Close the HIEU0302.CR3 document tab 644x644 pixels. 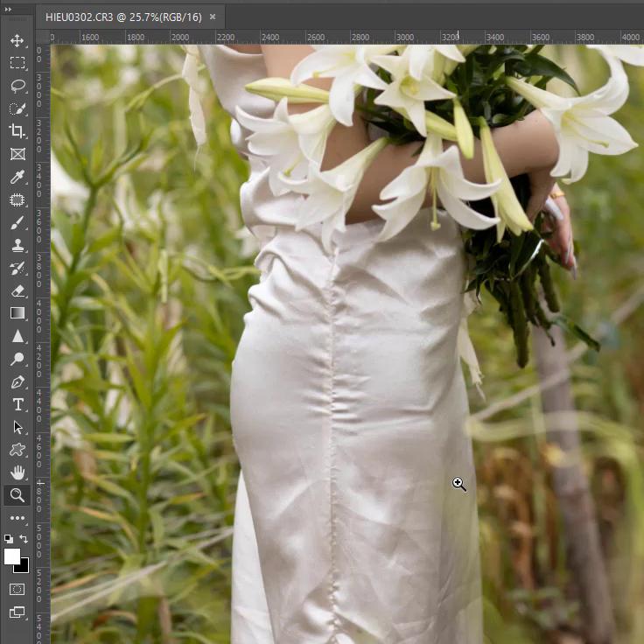(x=213, y=17)
